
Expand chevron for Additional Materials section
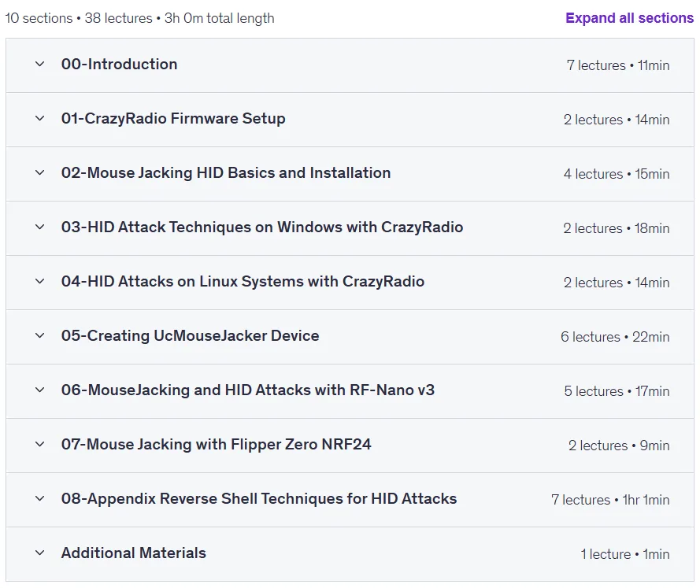click(39, 553)
